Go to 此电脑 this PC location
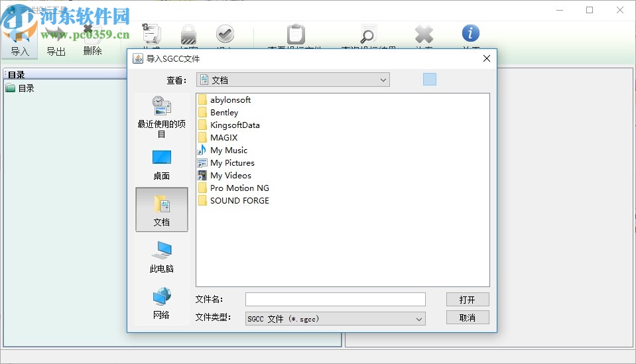The width and height of the screenshot is (636, 364). (x=161, y=257)
